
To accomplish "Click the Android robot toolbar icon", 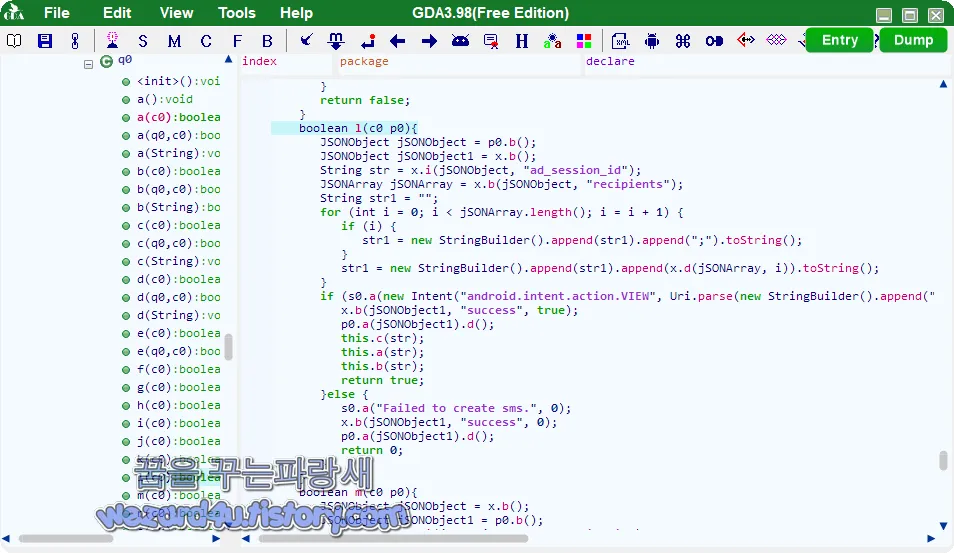I will [x=652, y=41].
